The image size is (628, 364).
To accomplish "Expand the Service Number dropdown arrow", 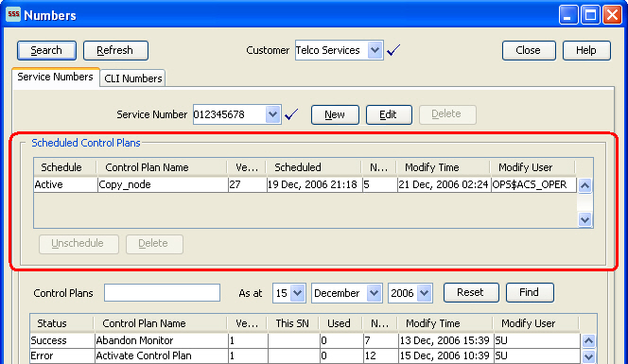I will pos(272,114).
